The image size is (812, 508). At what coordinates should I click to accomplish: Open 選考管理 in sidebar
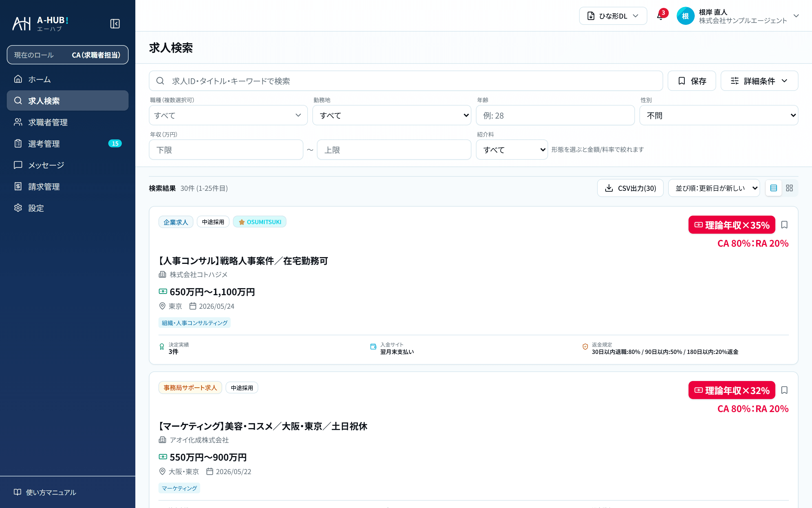click(67, 144)
